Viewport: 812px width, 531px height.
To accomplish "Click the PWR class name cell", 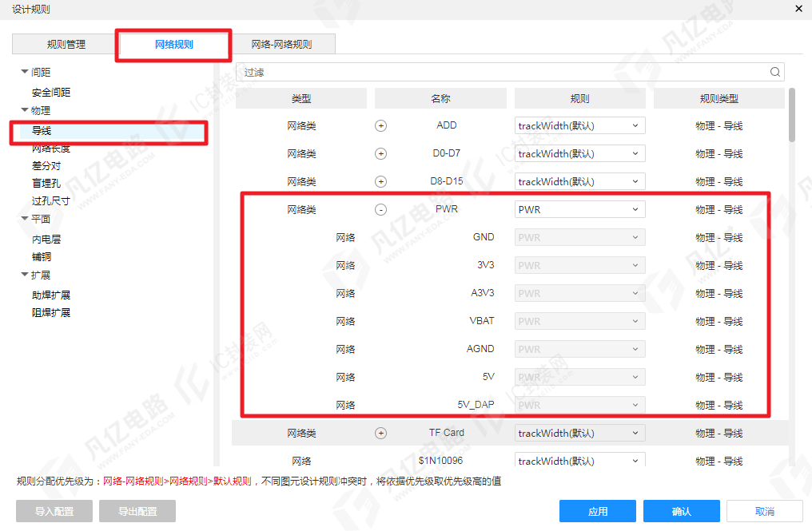I will (x=447, y=209).
